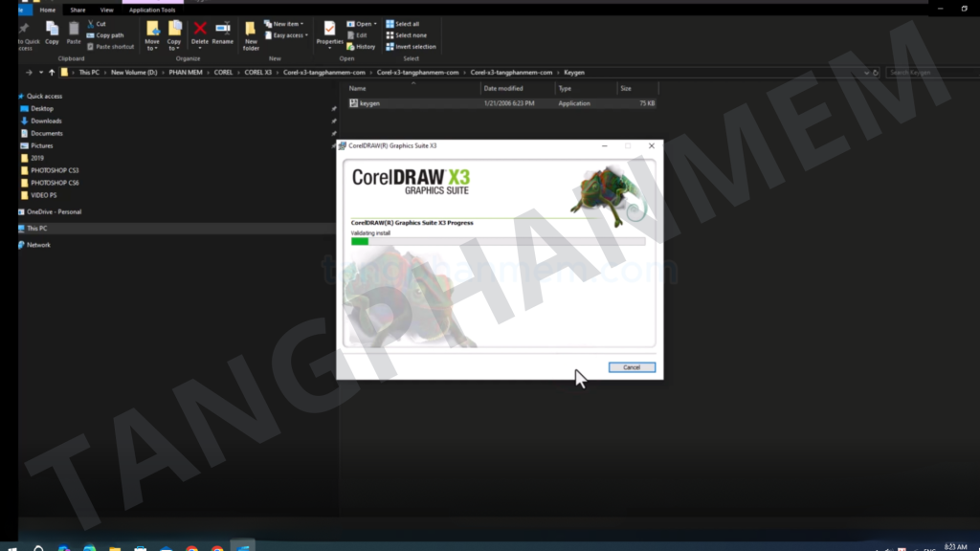Click the red Delete icon in ribbon
The image size is (980, 551).
(199, 30)
